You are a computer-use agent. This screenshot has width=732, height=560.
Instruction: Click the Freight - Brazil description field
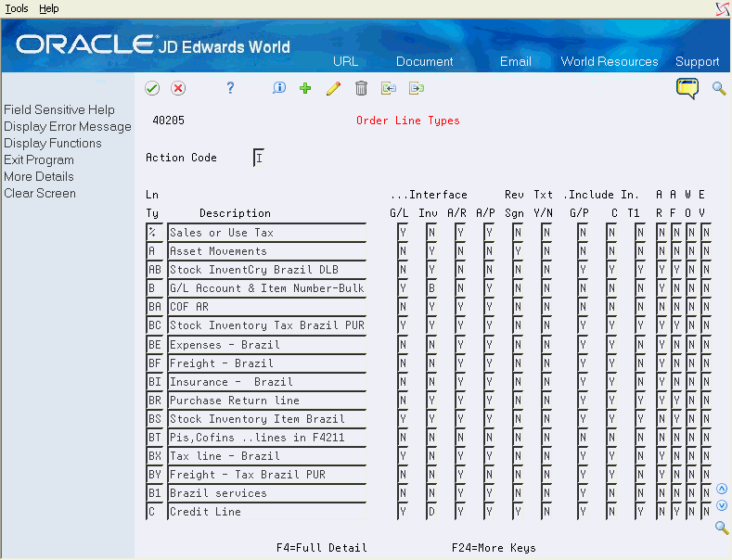[267, 363]
